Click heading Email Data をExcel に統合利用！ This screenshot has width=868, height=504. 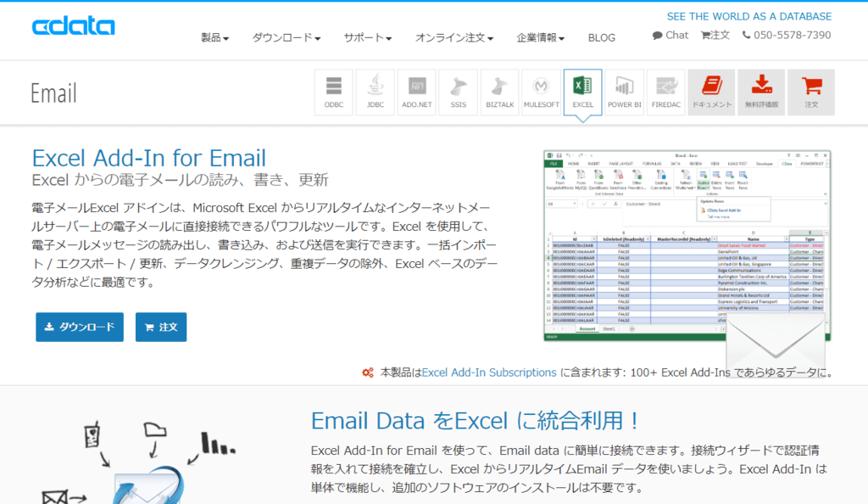475,421
